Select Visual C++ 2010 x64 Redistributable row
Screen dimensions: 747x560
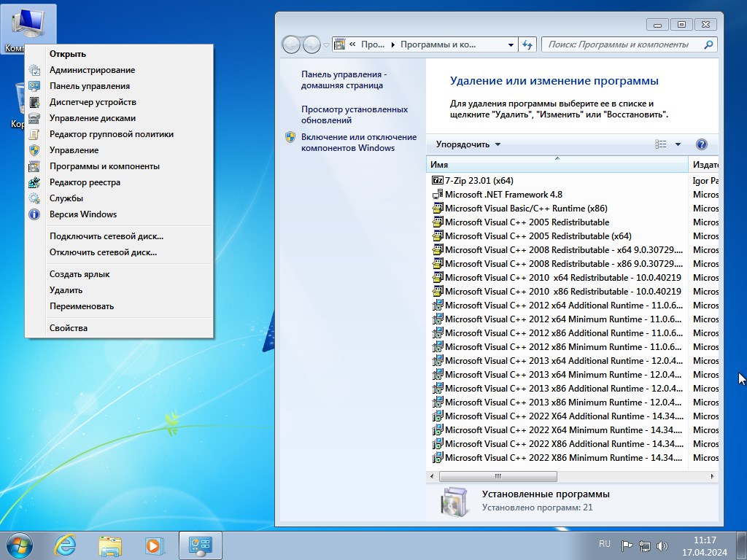click(557, 277)
